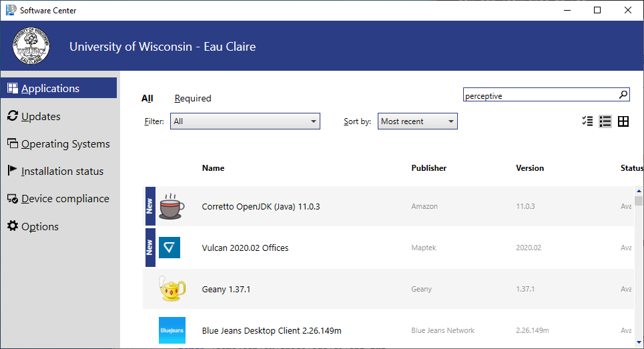Screen dimensions: 644x349
Task: Open Device compliance page
Action: pos(65,199)
